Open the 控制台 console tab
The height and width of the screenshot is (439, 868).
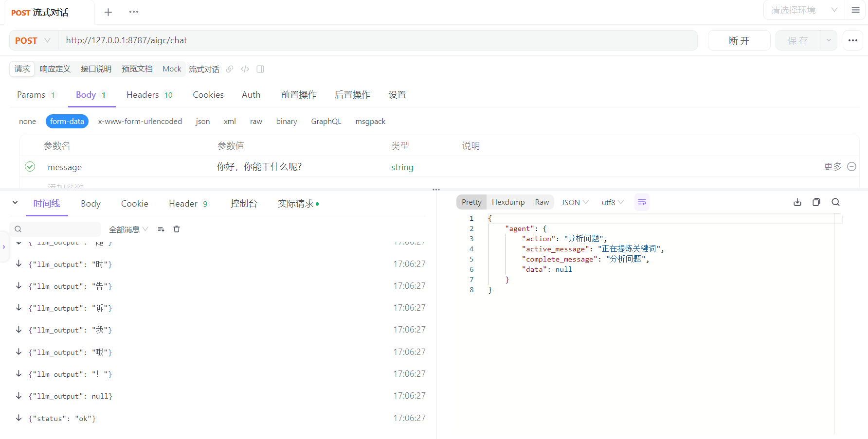tap(244, 204)
